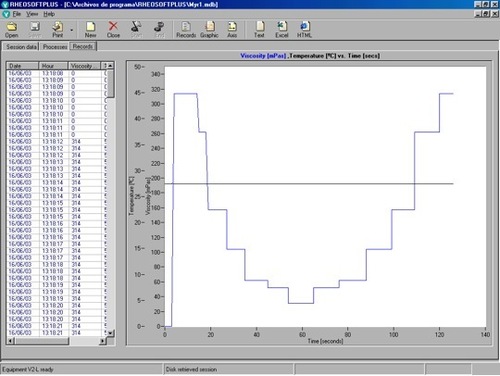Export data via the Text icon
Screen dimensions: 500x376
(259, 26)
